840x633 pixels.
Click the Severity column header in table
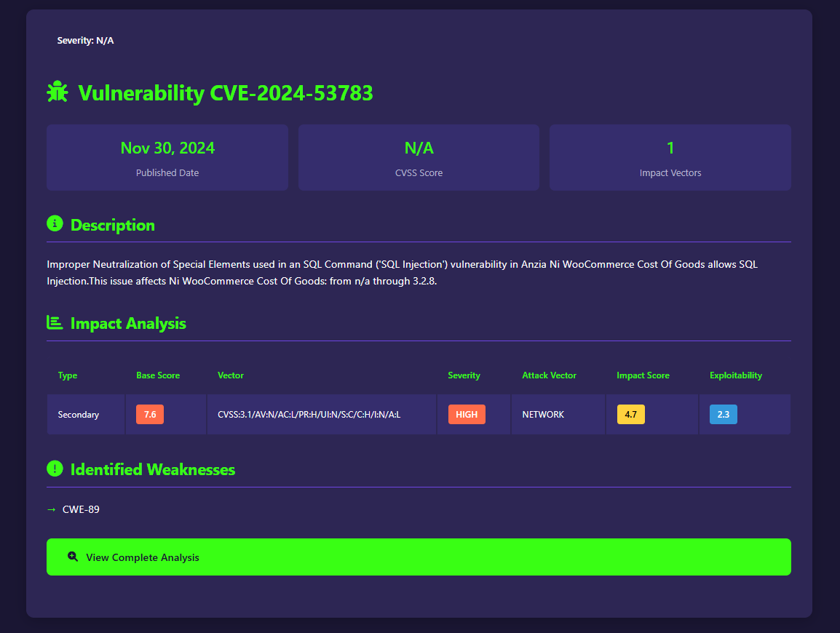464,375
